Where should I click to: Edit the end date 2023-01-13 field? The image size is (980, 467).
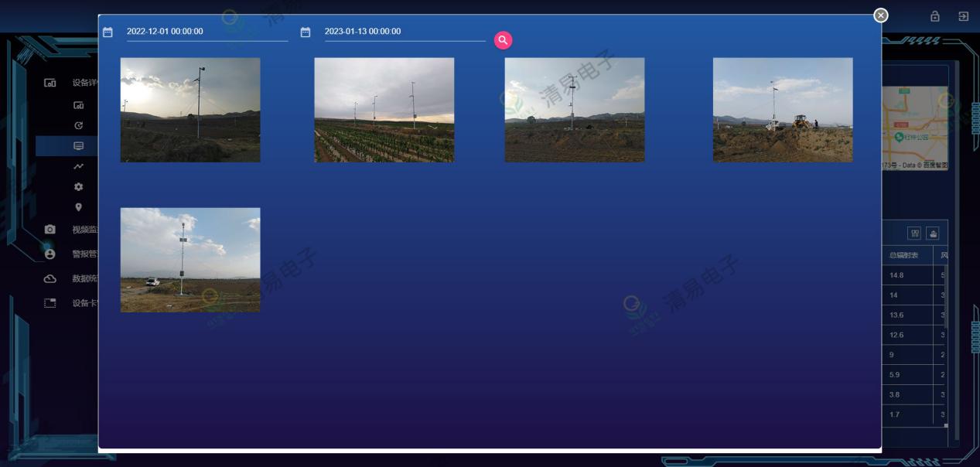pos(404,32)
